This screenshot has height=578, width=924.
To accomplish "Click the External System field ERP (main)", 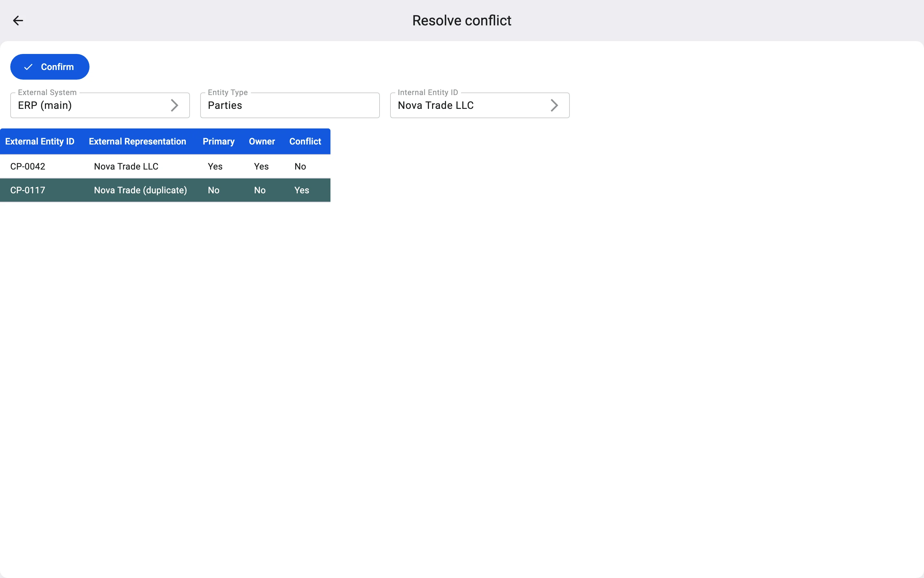I will point(100,105).
